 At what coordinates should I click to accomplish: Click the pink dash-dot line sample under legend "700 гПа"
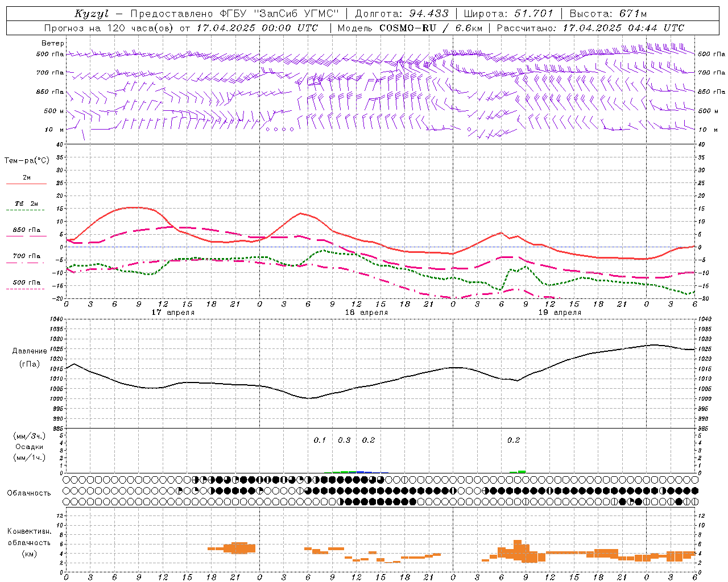pos(25,263)
